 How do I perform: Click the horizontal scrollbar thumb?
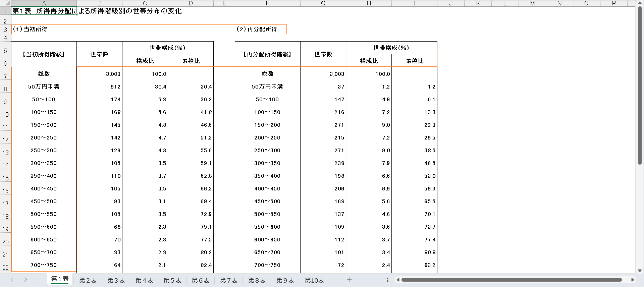512,280
